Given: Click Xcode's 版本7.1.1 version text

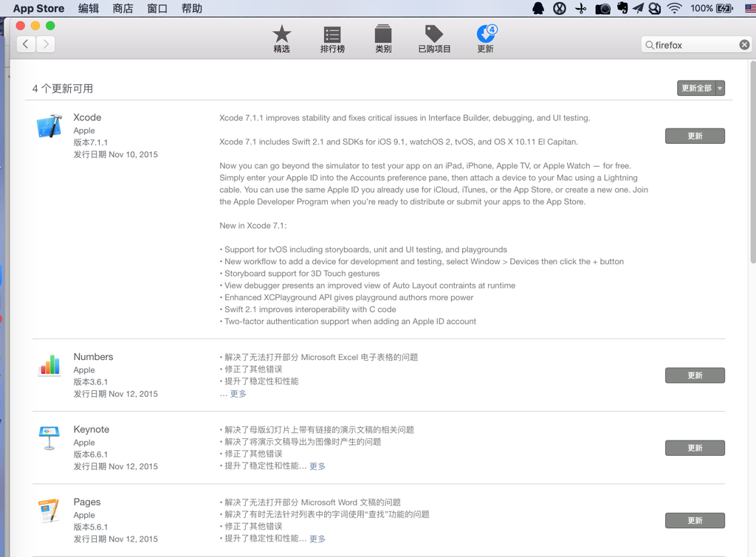Looking at the screenshot, I should [x=91, y=142].
